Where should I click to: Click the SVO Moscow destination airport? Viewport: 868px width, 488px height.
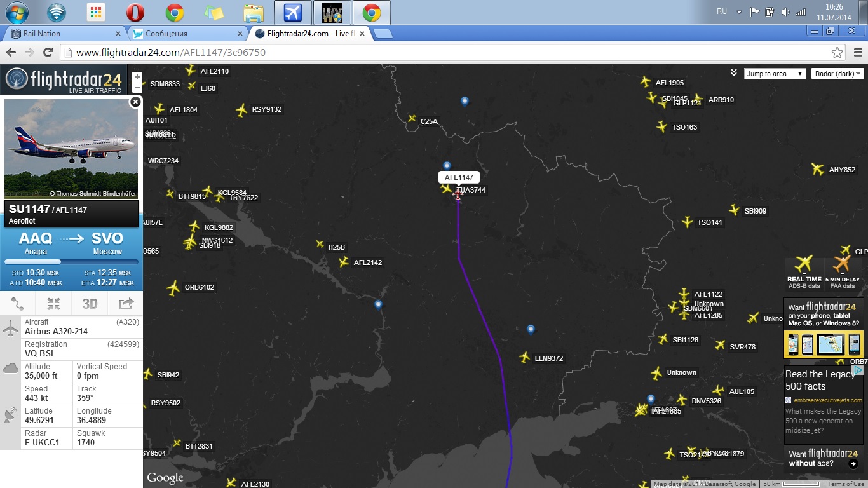pos(107,243)
